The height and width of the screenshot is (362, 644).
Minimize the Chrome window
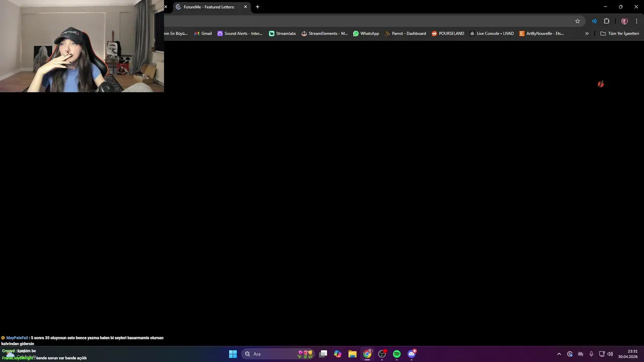click(605, 7)
